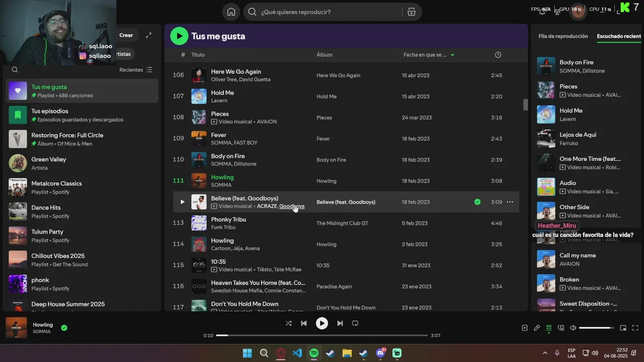
Task: Expand the system tray hidden icons chevron
Action: (x=545, y=353)
